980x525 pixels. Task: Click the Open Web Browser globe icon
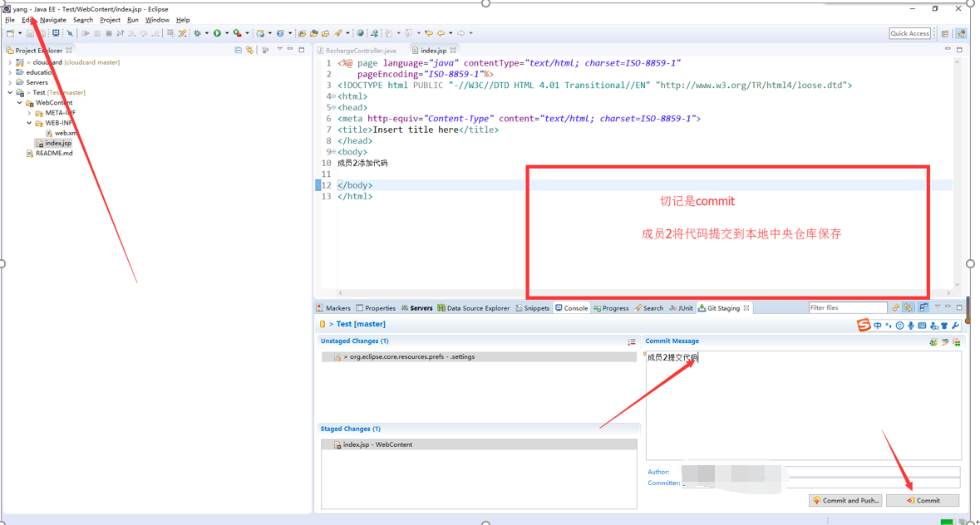coord(360,33)
